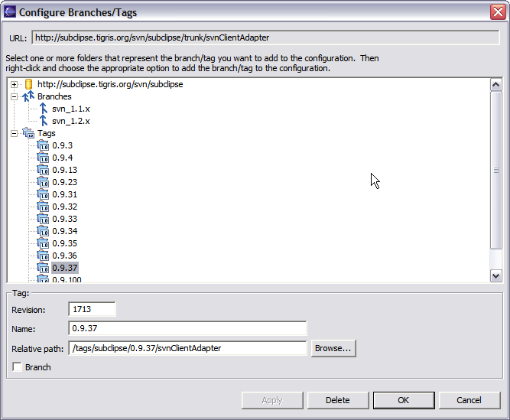Viewport: 510px width, 420px height.
Task: Select tag 0.9.4
Action: coord(63,158)
